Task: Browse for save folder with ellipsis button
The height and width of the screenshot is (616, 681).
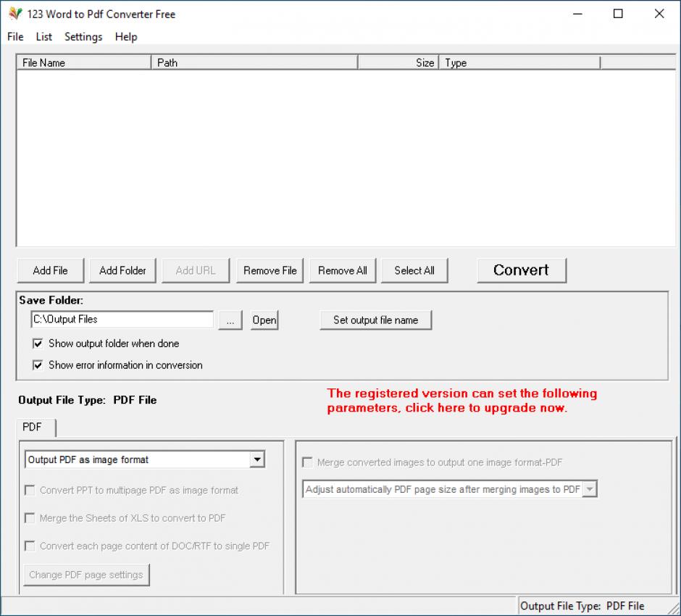Action: 230,320
